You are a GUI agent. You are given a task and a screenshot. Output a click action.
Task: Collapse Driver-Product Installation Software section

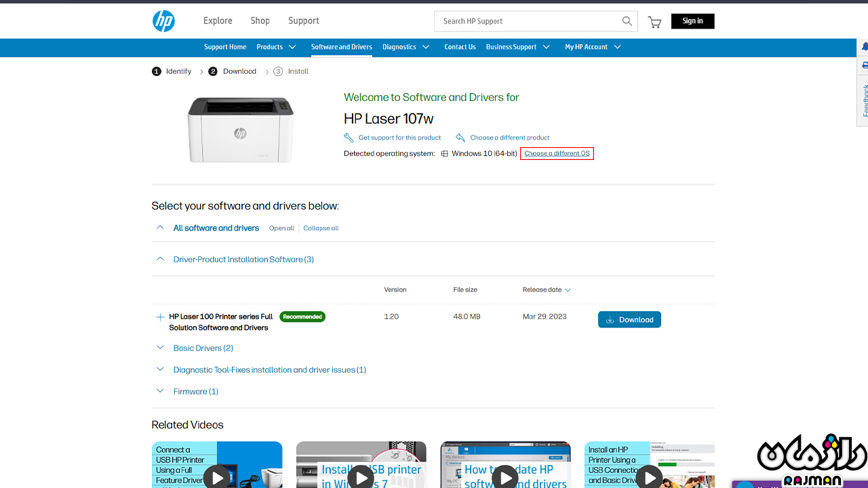(x=160, y=259)
